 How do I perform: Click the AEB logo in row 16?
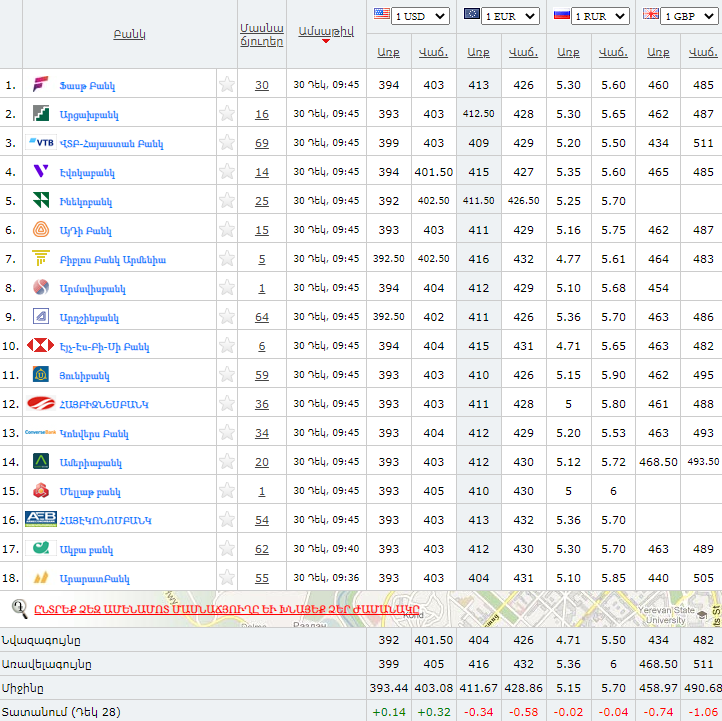tap(41, 519)
